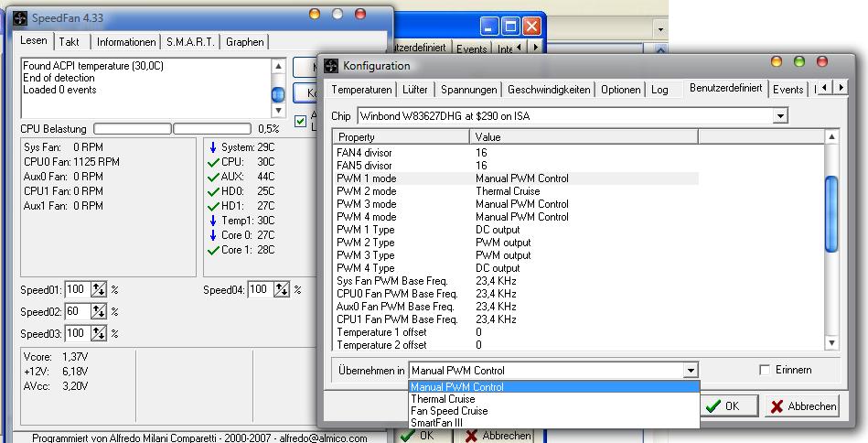
Task: Select the PWM 1 mode row
Action: (516, 178)
